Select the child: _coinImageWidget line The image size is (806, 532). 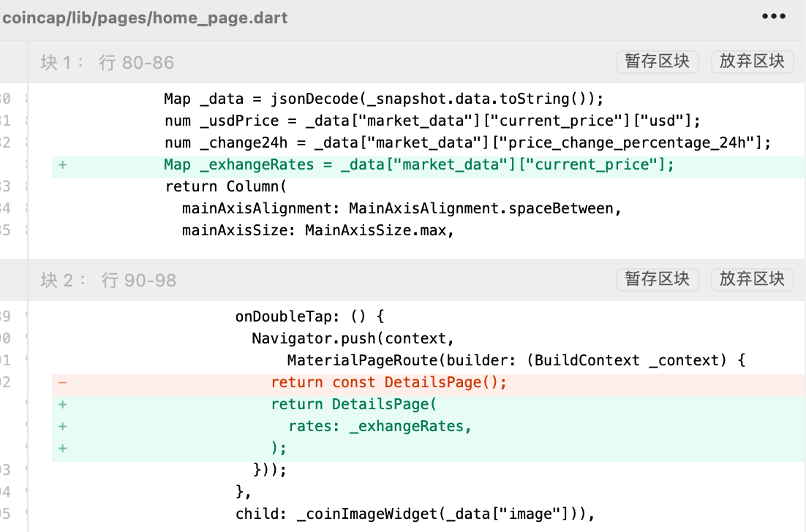pos(415,514)
